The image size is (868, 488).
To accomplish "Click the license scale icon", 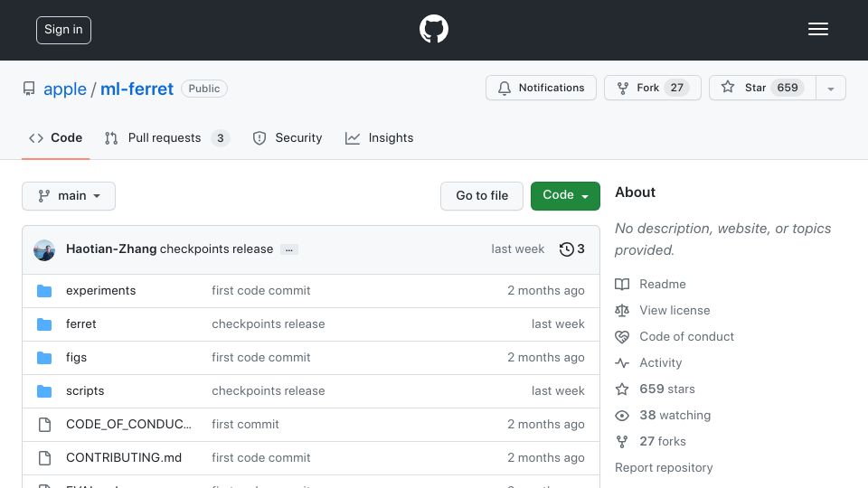I will [x=622, y=310].
